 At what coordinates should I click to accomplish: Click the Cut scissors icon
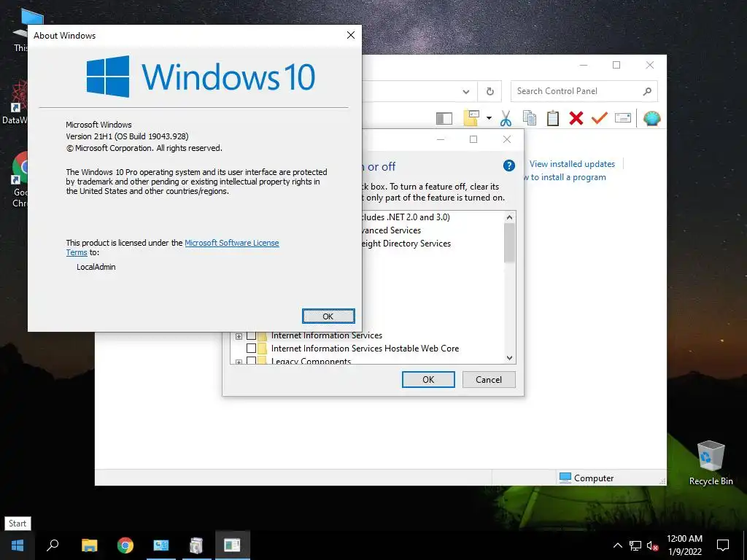506,118
